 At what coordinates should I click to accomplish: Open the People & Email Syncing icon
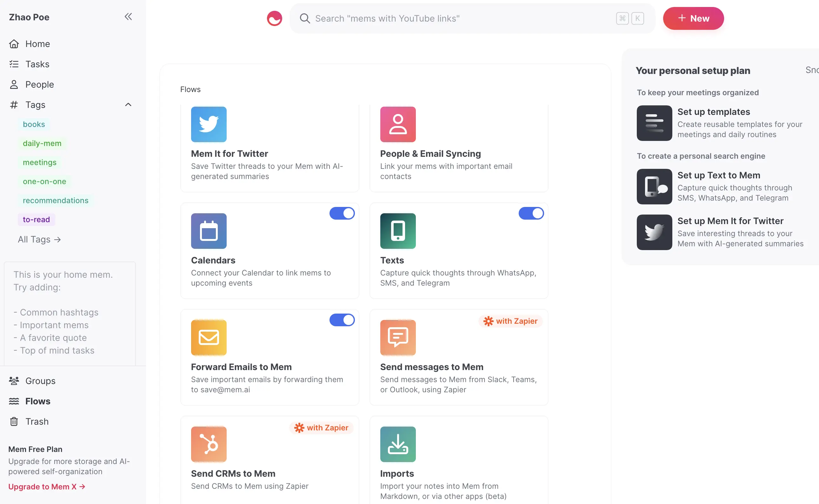pos(398,124)
